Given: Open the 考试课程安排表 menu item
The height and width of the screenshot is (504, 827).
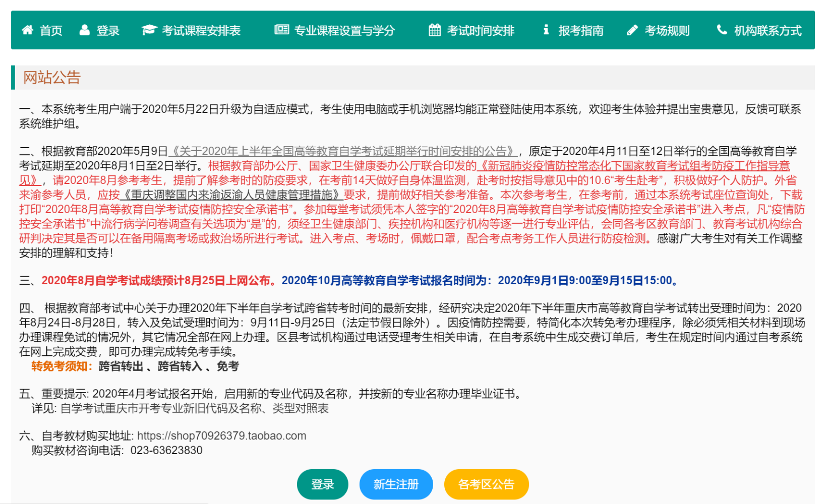Looking at the screenshot, I should pos(201,31).
